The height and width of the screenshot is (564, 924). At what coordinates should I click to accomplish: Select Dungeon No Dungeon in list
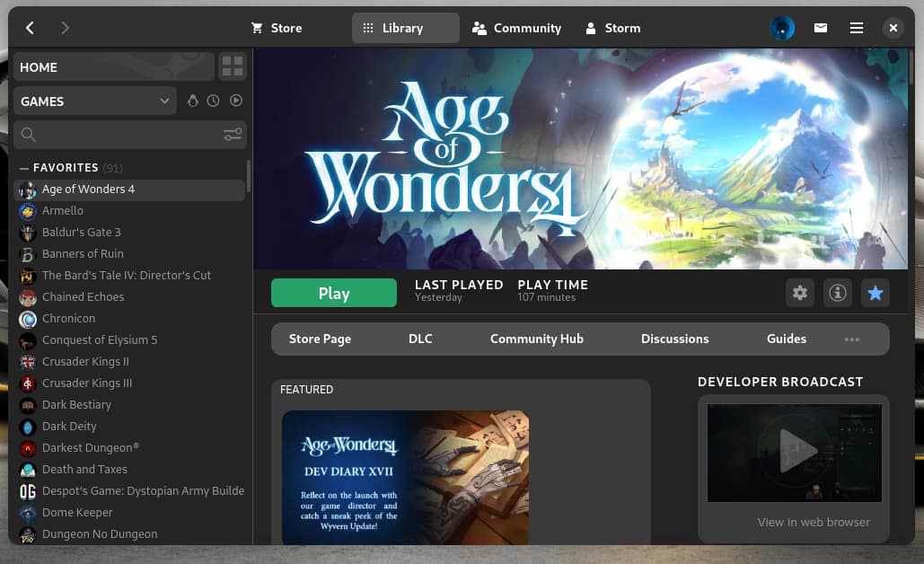click(129, 534)
